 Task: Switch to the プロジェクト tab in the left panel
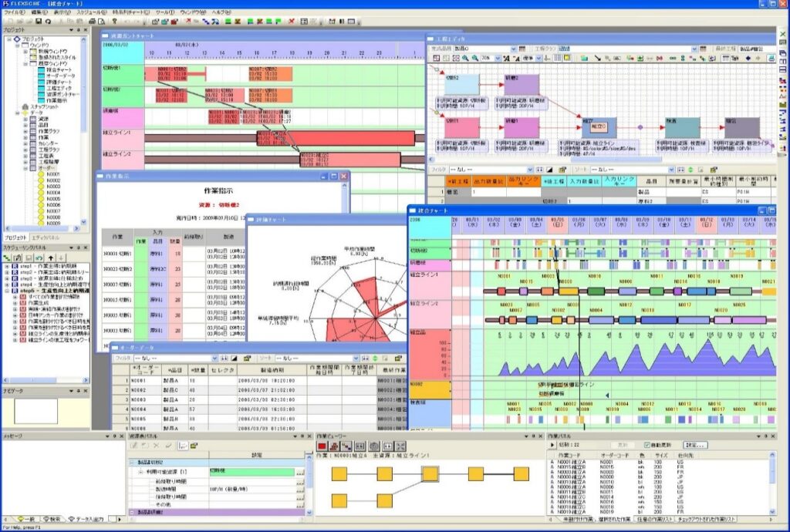click(15, 237)
